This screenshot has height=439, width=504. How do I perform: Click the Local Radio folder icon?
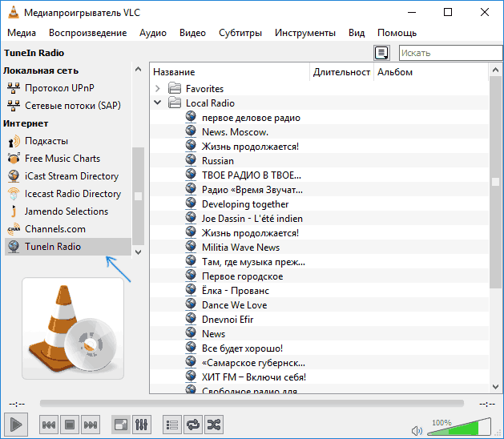(x=175, y=103)
